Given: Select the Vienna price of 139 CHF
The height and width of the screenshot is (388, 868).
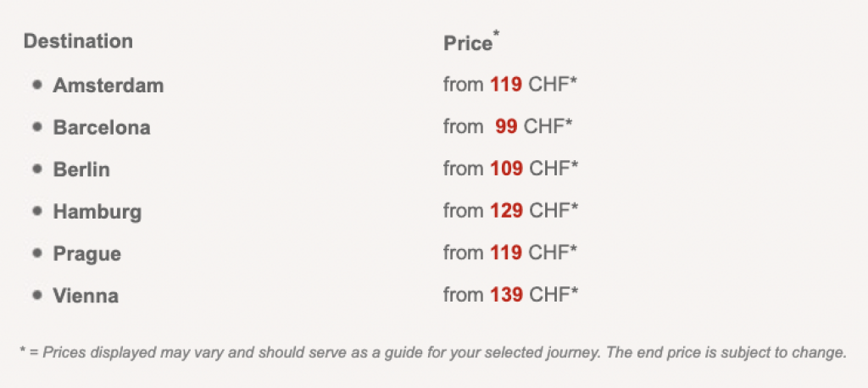Looking at the screenshot, I should (510, 295).
